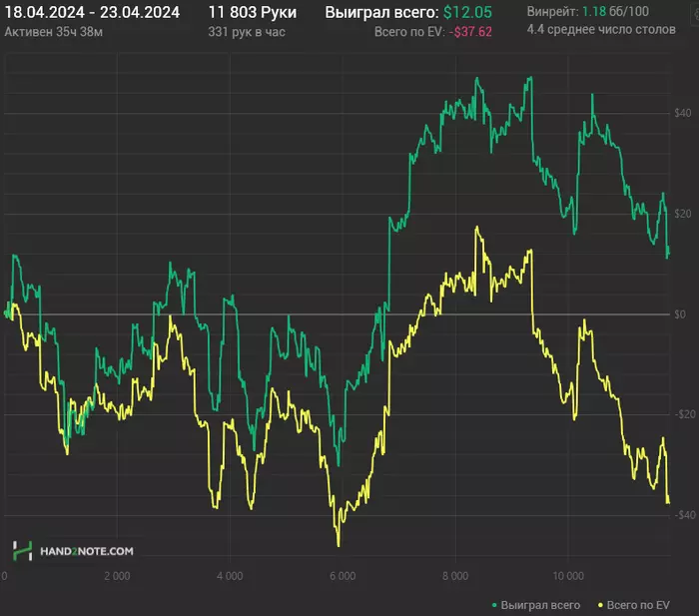Click the 10 000 x-axis label
Image resolution: width=699 pixels, height=616 pixels.
(x=568, y=576)
